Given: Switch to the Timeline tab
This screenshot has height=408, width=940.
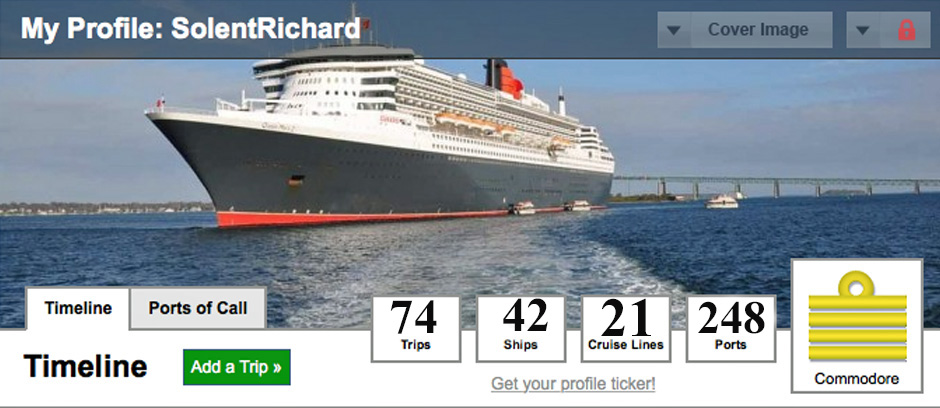Looking at the screenshot, I should pyautogui.click(x=78, y=309).
